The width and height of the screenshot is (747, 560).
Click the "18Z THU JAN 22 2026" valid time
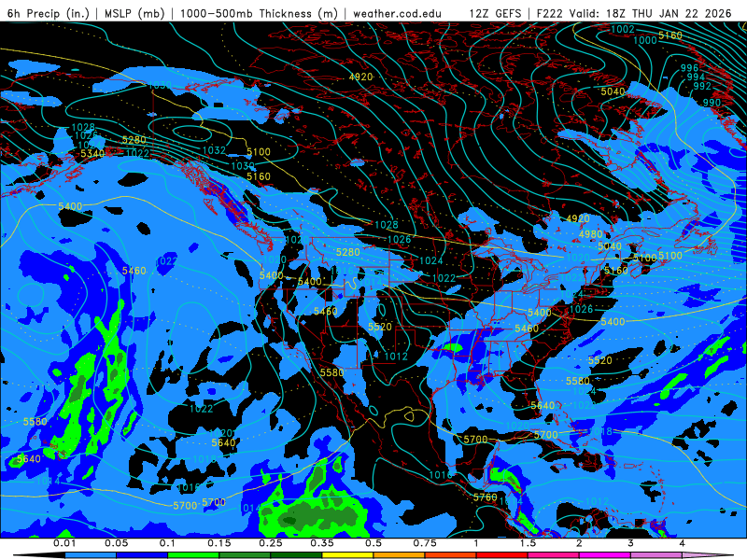(669, 13)
